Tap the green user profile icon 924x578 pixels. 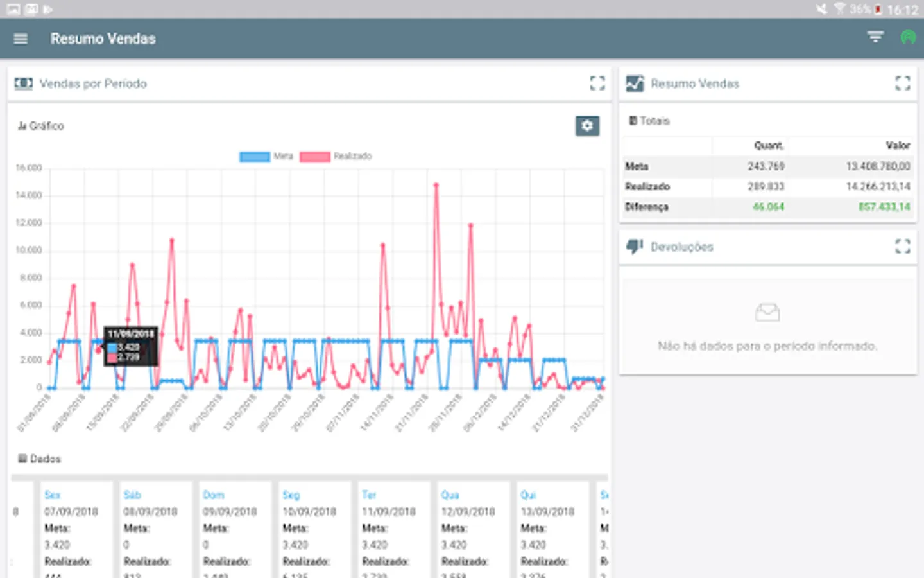(x=907, y=37)
